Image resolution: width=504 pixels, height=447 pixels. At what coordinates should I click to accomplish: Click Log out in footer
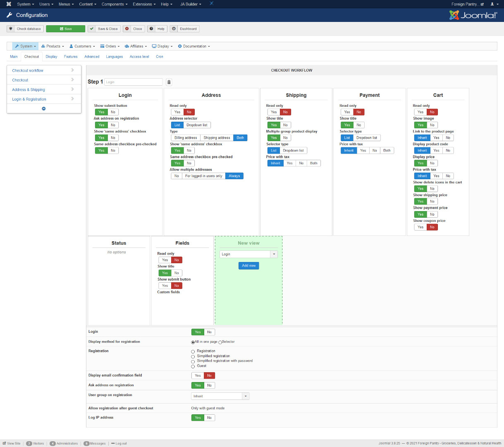[x=119, y=443]
